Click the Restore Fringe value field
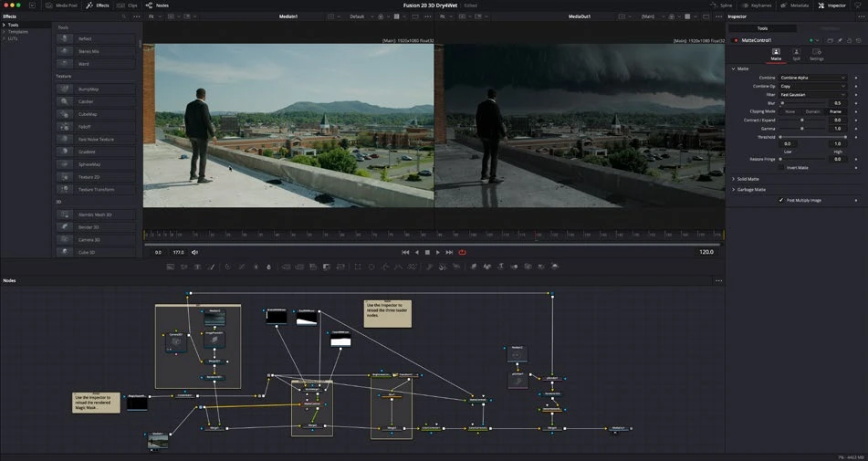The height and width of the screenshot is (461, 868). [x=838, y=159]
